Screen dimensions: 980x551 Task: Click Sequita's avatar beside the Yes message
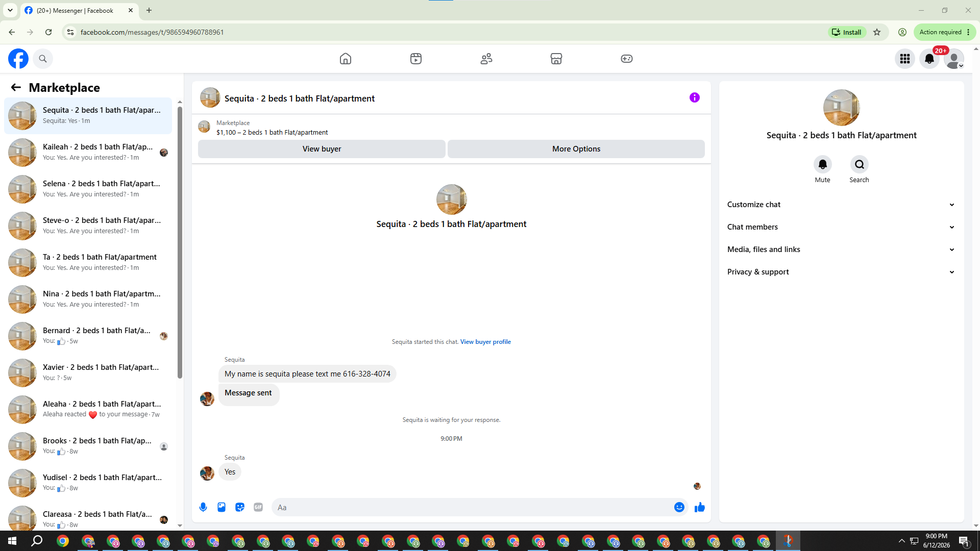click(207, 473)
